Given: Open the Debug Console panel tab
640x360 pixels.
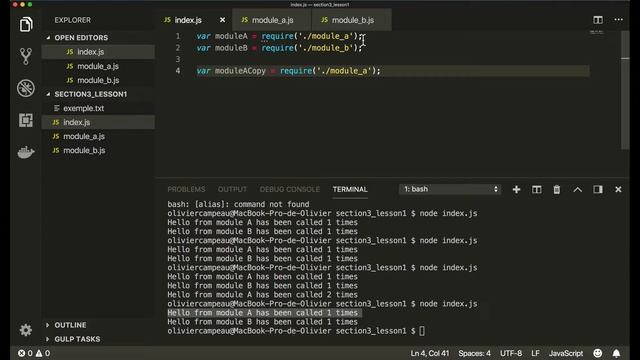Looking at the screenshot, I should (x=289, y=189).
